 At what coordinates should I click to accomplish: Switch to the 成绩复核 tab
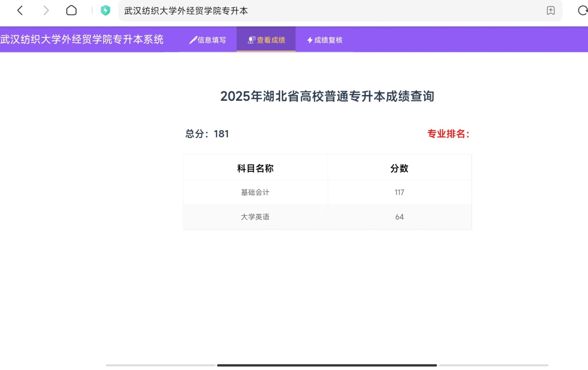point(324,40)
